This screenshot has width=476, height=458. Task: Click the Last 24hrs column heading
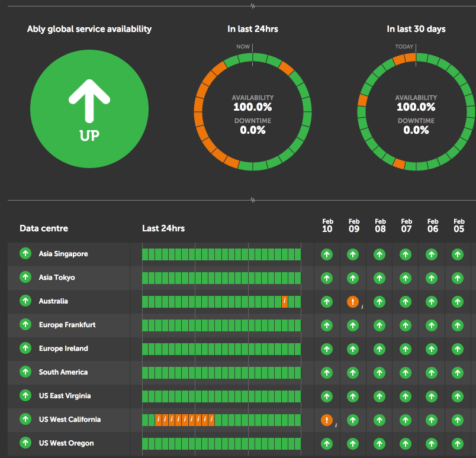(x=163, y=228)
